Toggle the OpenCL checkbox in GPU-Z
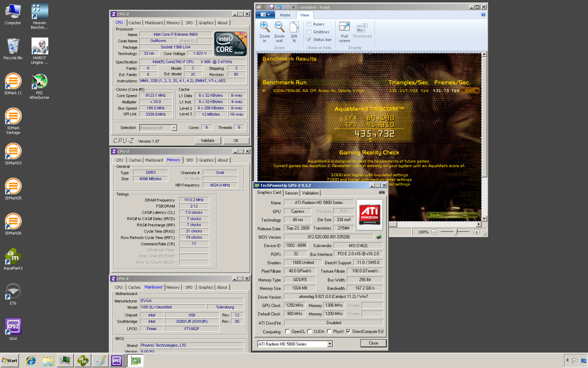The height and width of the screenshot is (368, 588). [287, 332]
